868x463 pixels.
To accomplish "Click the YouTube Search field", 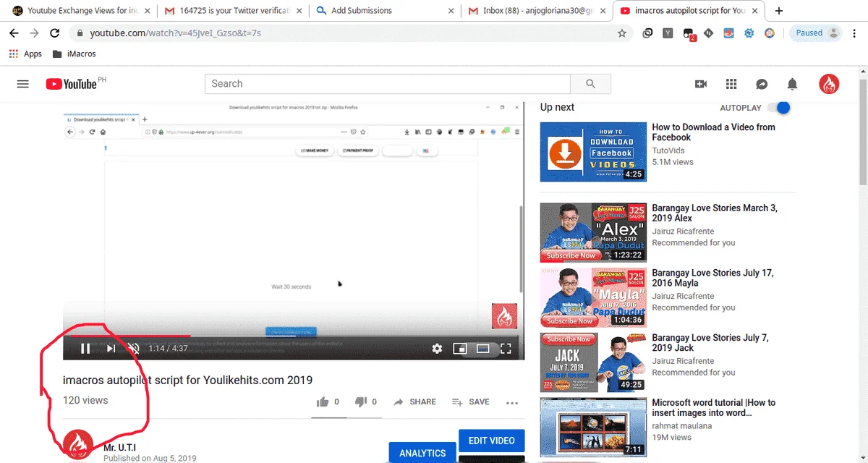I will coord(388,84).
